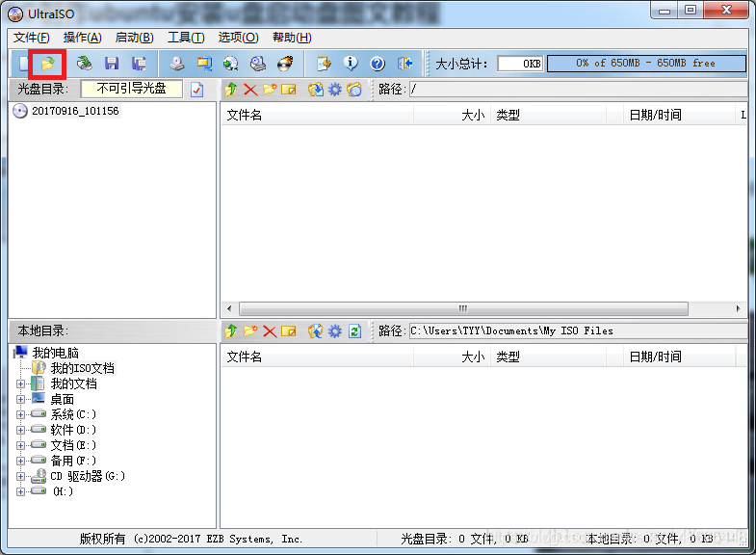
Task: Click the Exit door icon
Action: point(404,64)
